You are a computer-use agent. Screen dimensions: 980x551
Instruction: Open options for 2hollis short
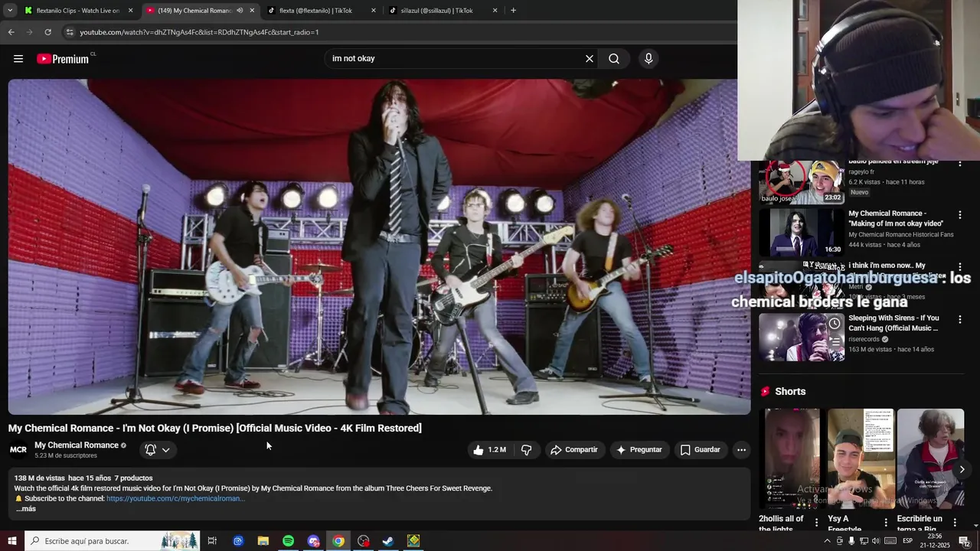click(x=816, y=523)
